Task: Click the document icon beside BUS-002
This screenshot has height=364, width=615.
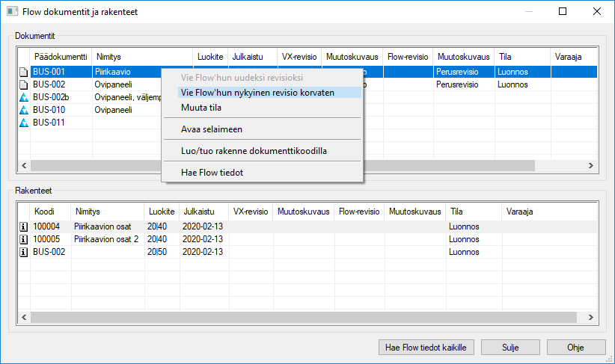Action: 23,84
